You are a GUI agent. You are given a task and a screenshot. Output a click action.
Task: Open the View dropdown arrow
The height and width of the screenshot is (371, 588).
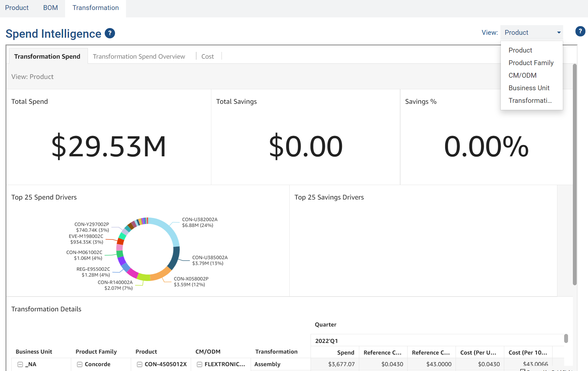(559, 33)
